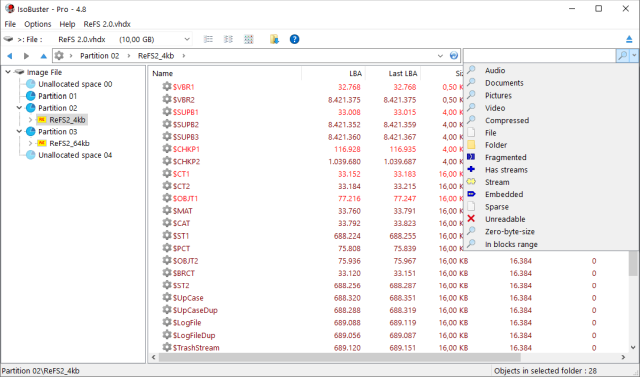
Task: Navigate back with the left arrow
Action: 10,56
